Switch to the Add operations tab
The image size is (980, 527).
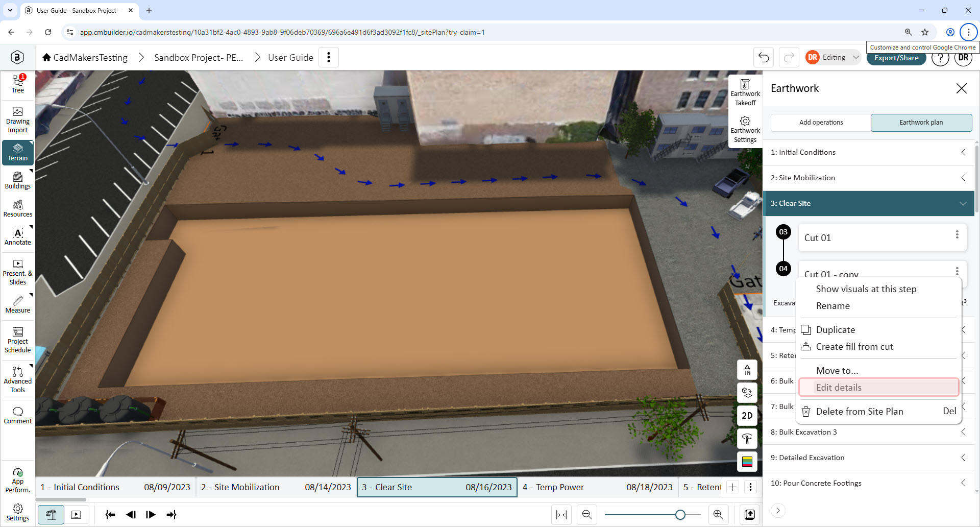[821, 123]
